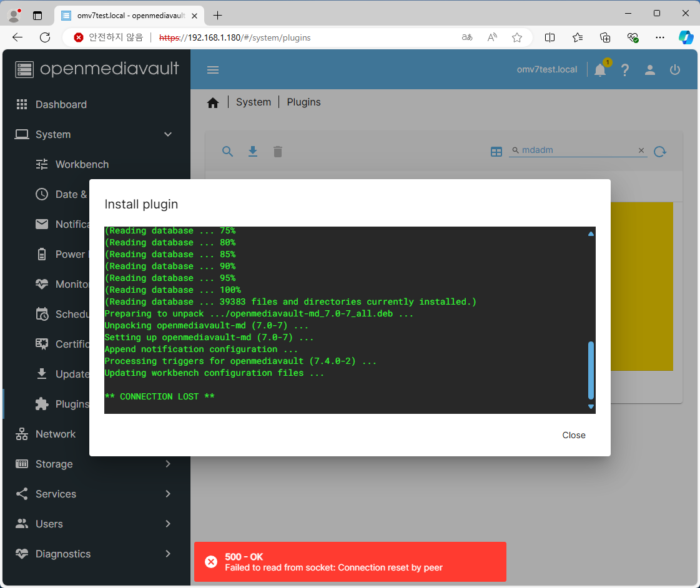Click the mdadm search field

tap(579, 150)
